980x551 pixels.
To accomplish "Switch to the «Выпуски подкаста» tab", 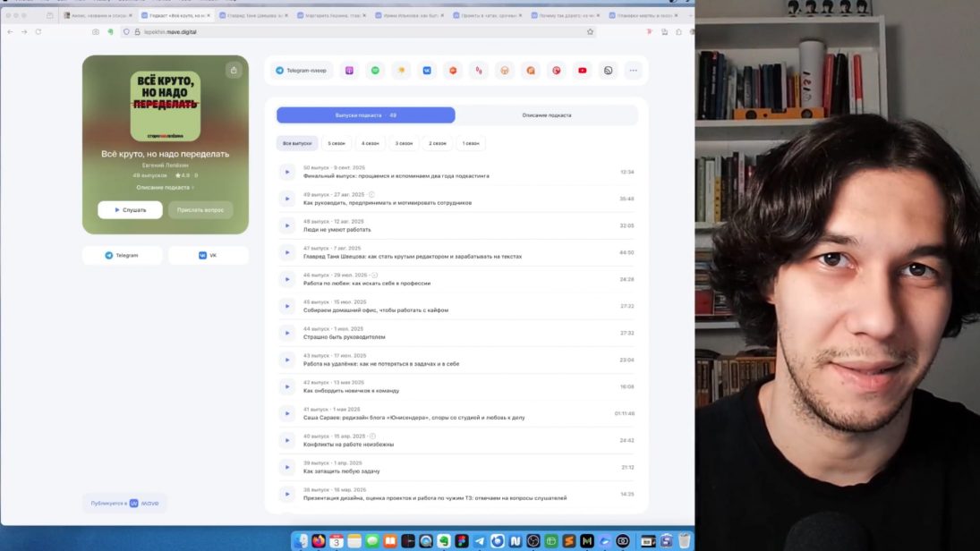I will (365, 115).
